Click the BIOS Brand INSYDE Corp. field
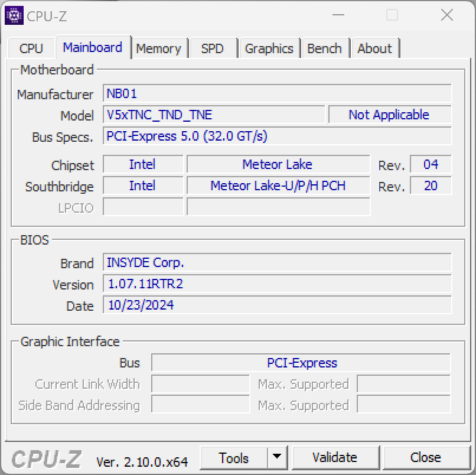The image size is (476, 475). coord(277,262)
